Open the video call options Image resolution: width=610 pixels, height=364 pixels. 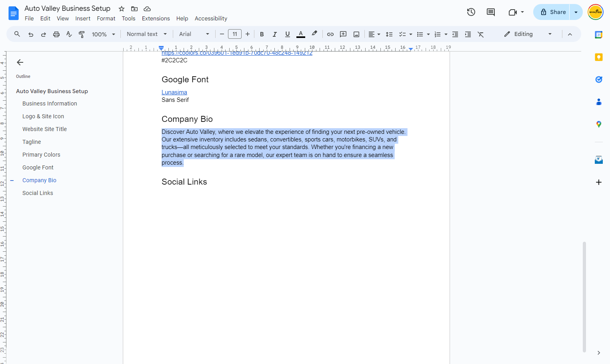[516, 12]
